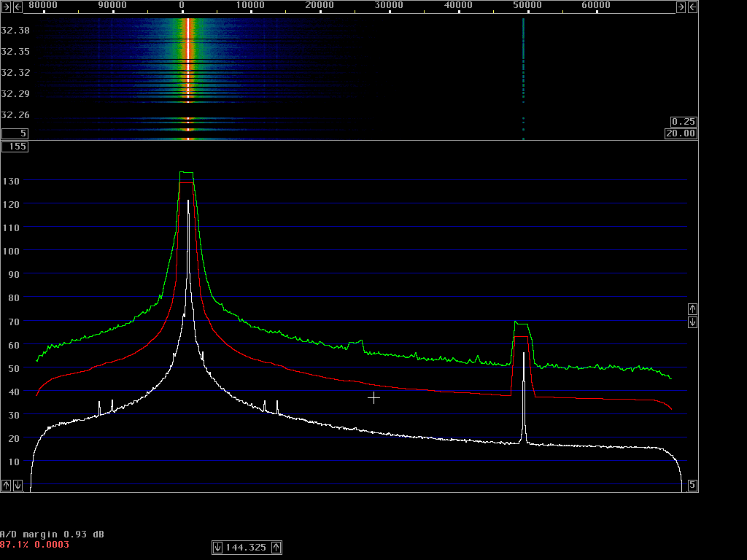Click the 110 dB scale label
This screenshot has height=560, width=747.
click(11, 228)
